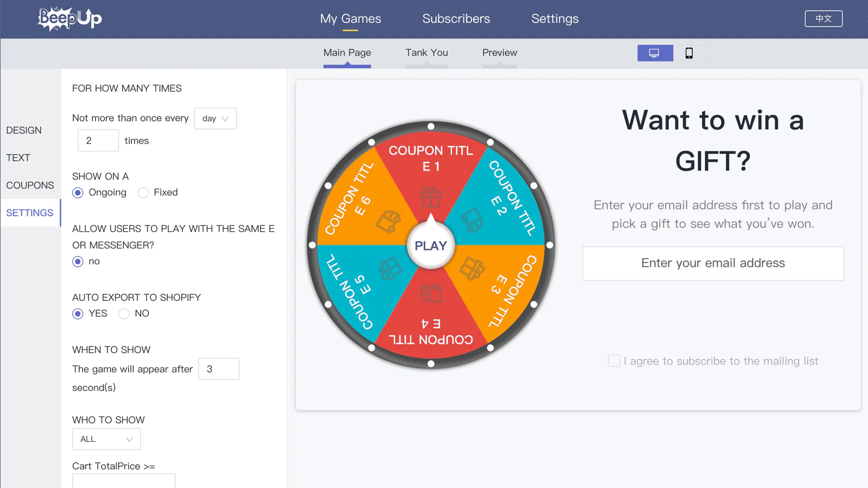Click the gift icon in Coupon Title 6 segment

(389, 221)
